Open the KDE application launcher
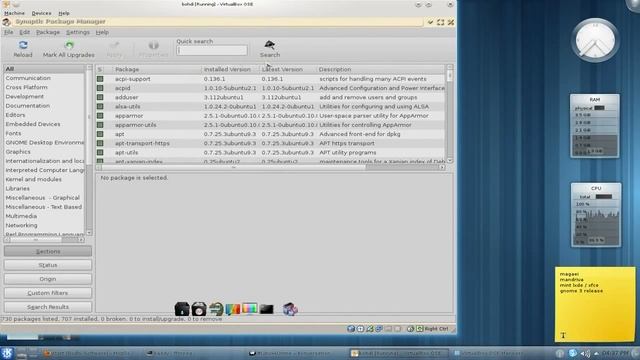Image resolution: width=640 pixels, height=360 pixels. click(7, 353)
